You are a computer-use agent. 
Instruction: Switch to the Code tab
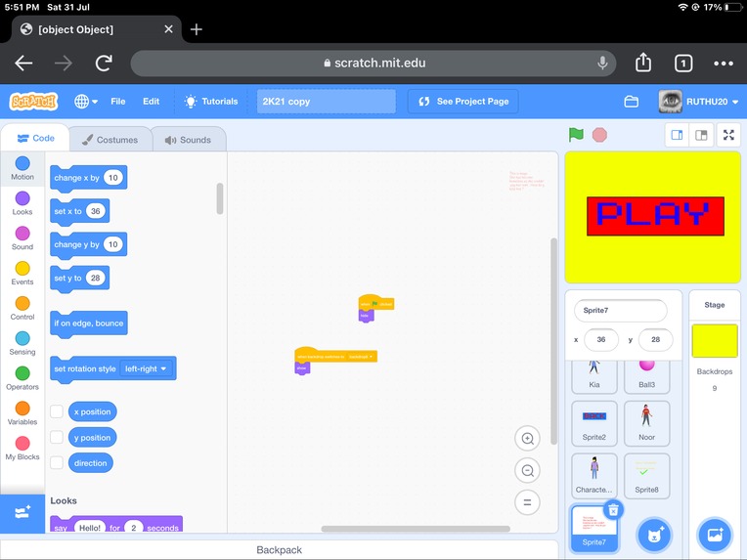(36, 138)
